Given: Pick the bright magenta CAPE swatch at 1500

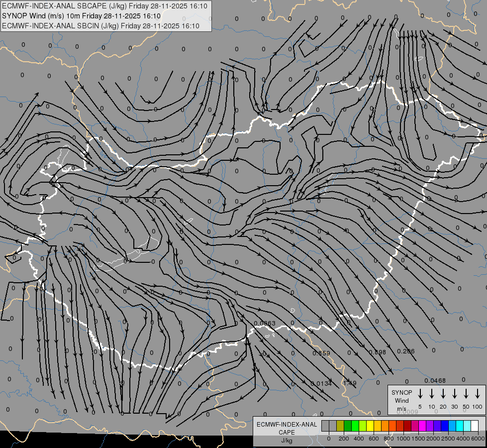Looking at the screenshot, I should pos(423,426).
